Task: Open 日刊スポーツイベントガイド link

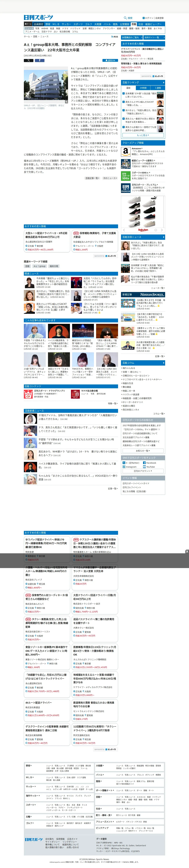Action: (x=136, y=484)
